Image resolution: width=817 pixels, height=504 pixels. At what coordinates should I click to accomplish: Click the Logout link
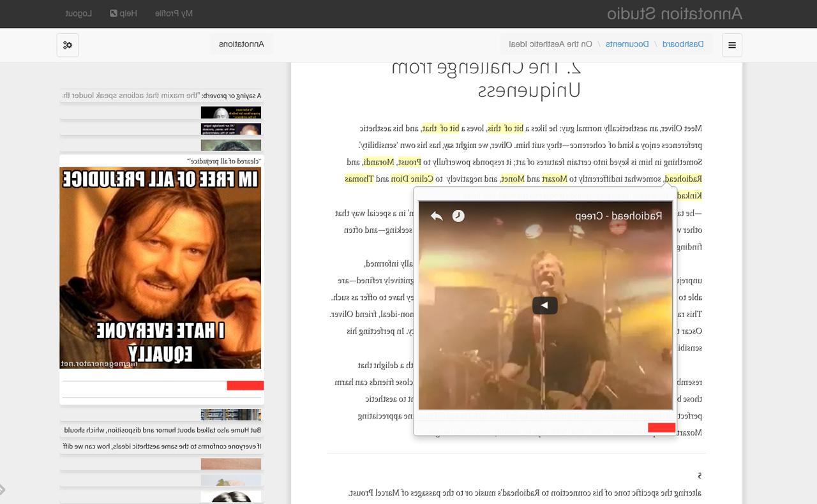(x=79, y=13)
